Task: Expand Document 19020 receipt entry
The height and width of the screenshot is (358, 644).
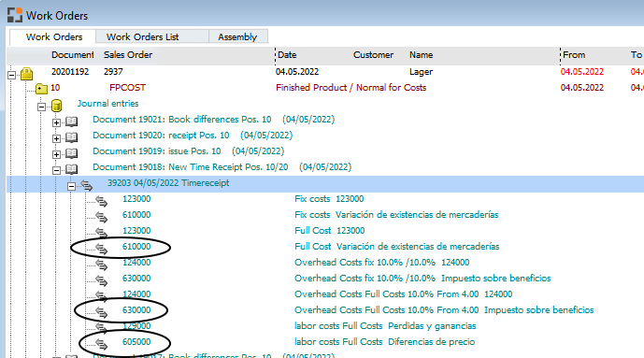Action: pyautogui.click(x=57, y=138)
